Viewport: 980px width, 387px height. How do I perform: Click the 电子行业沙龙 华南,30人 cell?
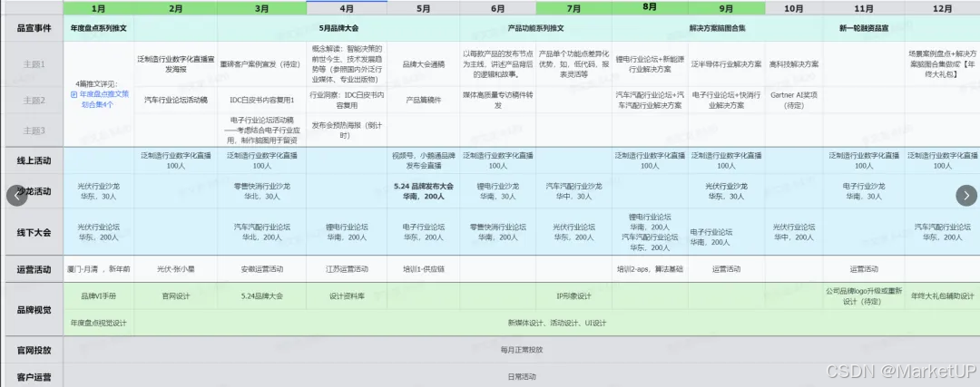tap(864, 191)
